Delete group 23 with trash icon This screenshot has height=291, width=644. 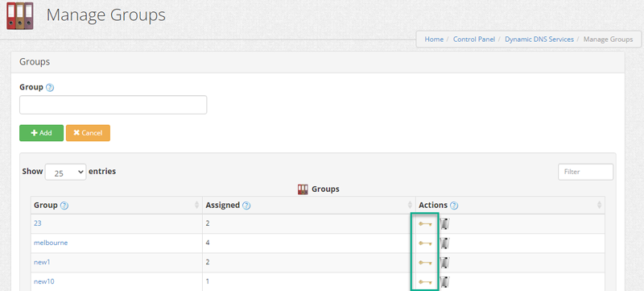445,224
